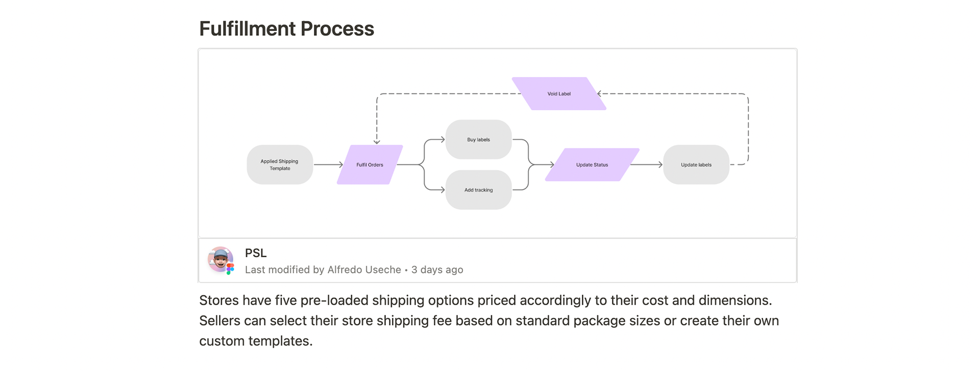The height and width of the screenshot is (371, 980).
Task: Select the Add tracking flowchart node
Action: point(478,190)
